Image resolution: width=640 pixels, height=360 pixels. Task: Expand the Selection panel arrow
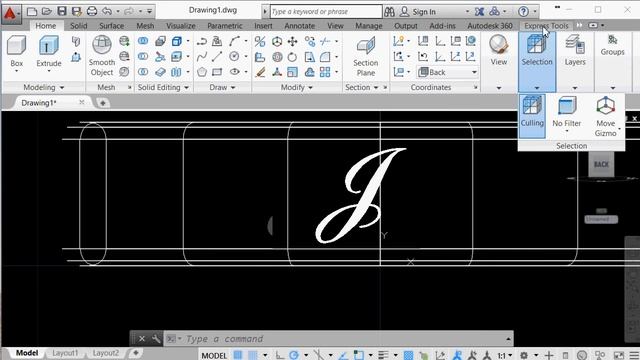pos(537,88)
